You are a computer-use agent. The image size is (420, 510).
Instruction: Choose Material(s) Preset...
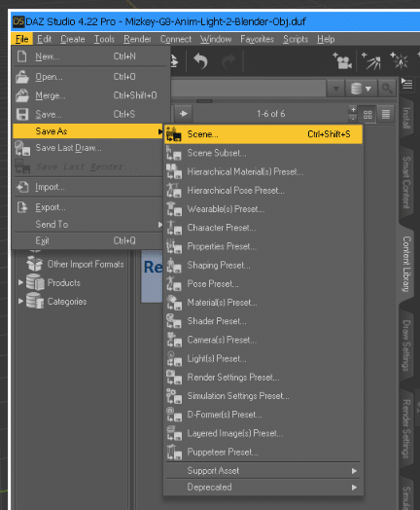coord(262,303)
